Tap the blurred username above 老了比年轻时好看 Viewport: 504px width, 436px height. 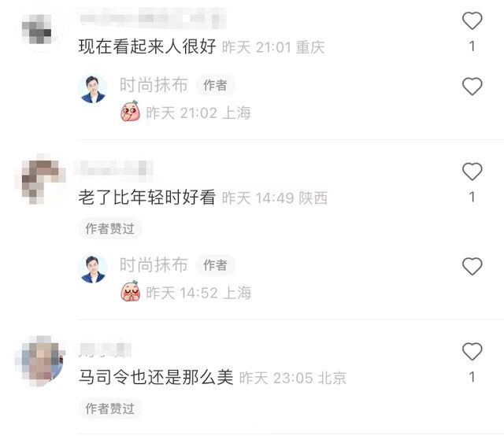113,168
